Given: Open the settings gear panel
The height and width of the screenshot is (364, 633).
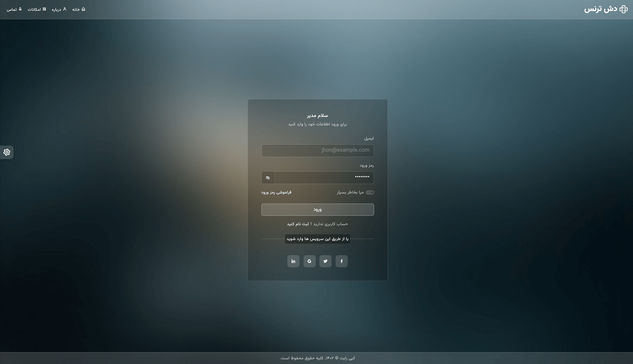Looking at the screenshot, I should 7,152.
